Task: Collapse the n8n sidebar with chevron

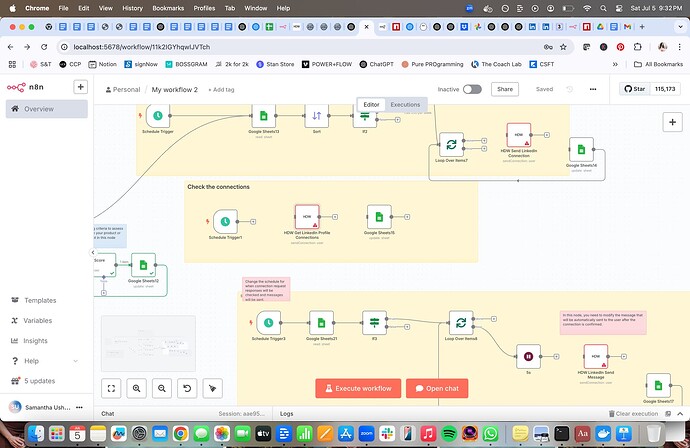Action: click(93, 252)
